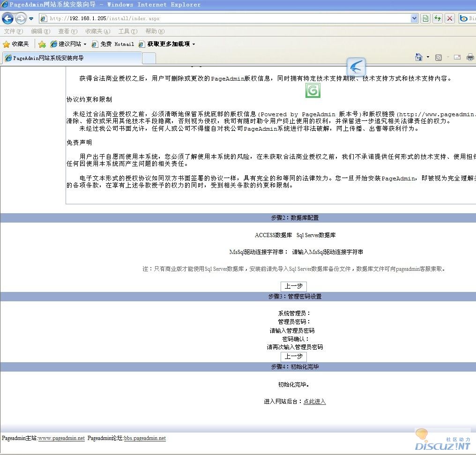The height and width of the screenshot is (455, 476).
Task: Toggle the Compatibility View icon
Action: [x=425, y=18]
